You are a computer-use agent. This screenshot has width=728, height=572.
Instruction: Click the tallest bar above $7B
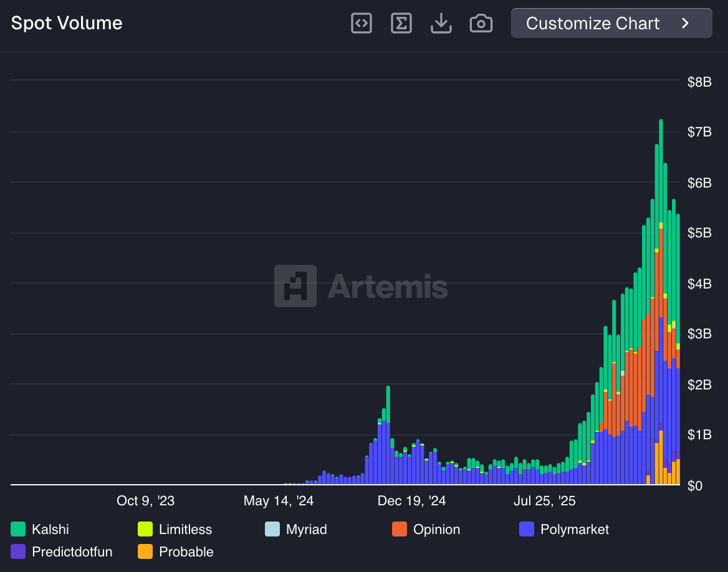(x=661, y=302)
